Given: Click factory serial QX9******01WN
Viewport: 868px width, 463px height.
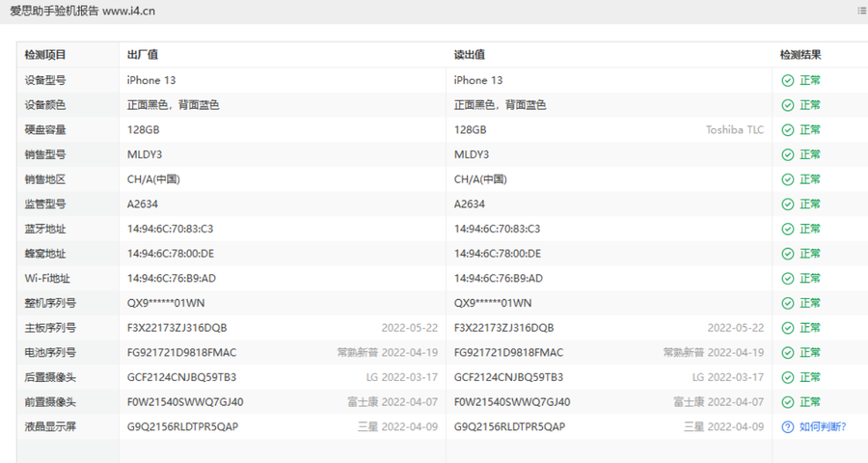Looking at the screenshot, I should tap(166, 303).
